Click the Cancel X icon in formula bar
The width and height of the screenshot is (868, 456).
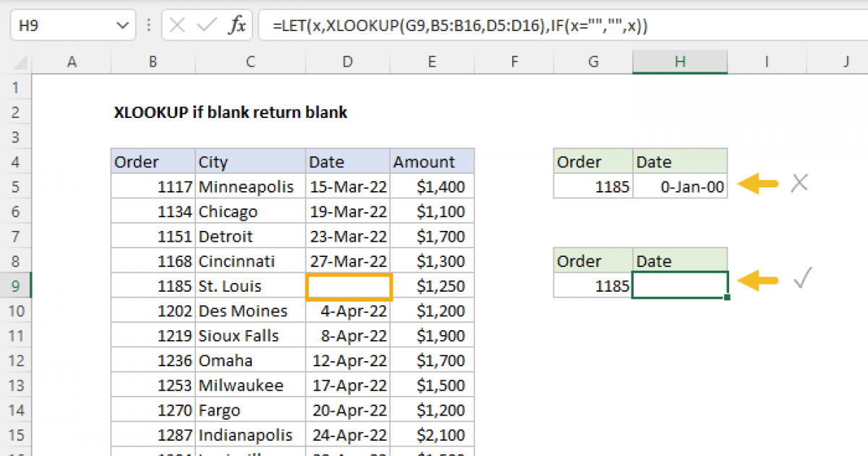tap(178, 26)
